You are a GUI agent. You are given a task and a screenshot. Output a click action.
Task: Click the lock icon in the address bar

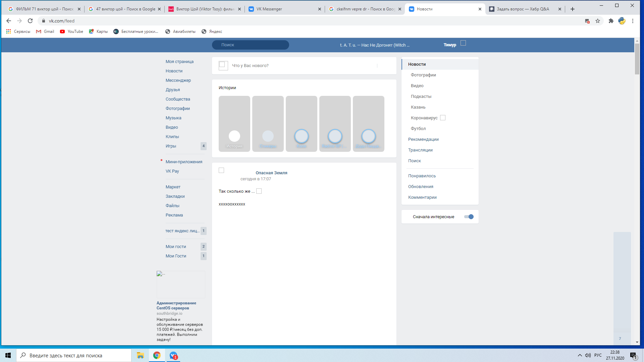pos(43,21)
